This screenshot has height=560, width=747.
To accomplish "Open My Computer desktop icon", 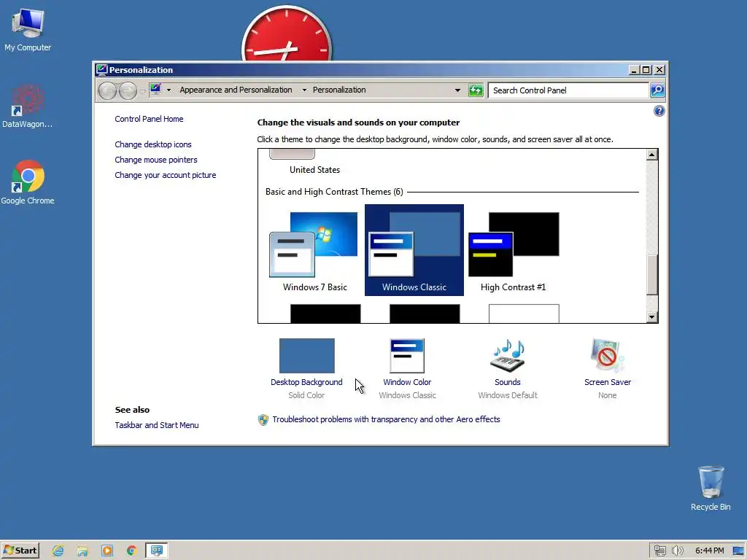I will [28, 29].
